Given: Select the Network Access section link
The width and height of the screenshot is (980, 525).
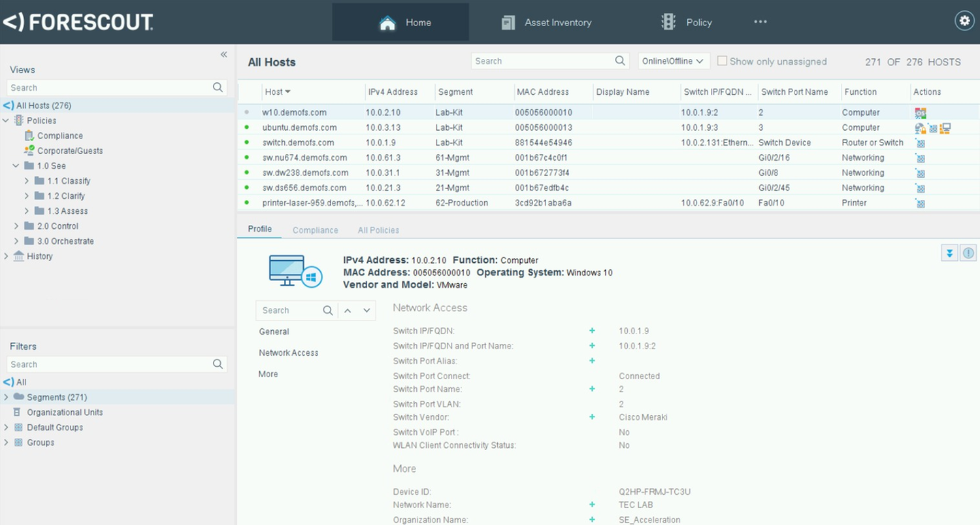Looking at the screenshot, I should [x=288, y=352].
